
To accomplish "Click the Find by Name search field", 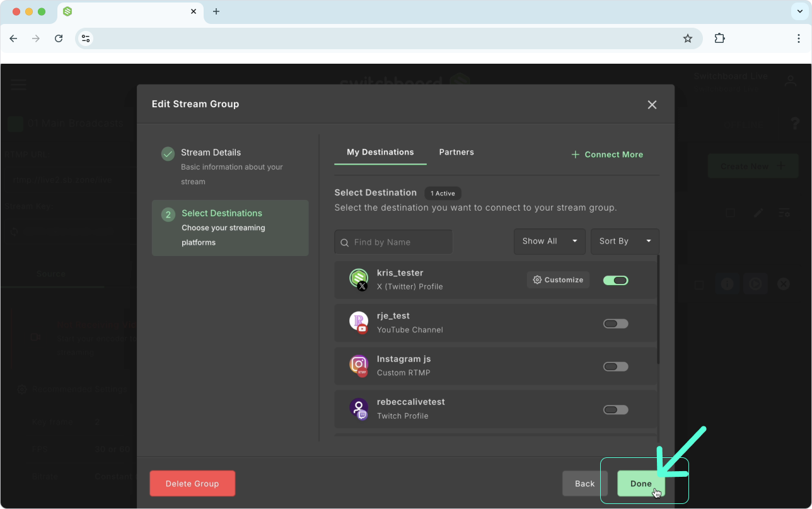I will point(393,242).
